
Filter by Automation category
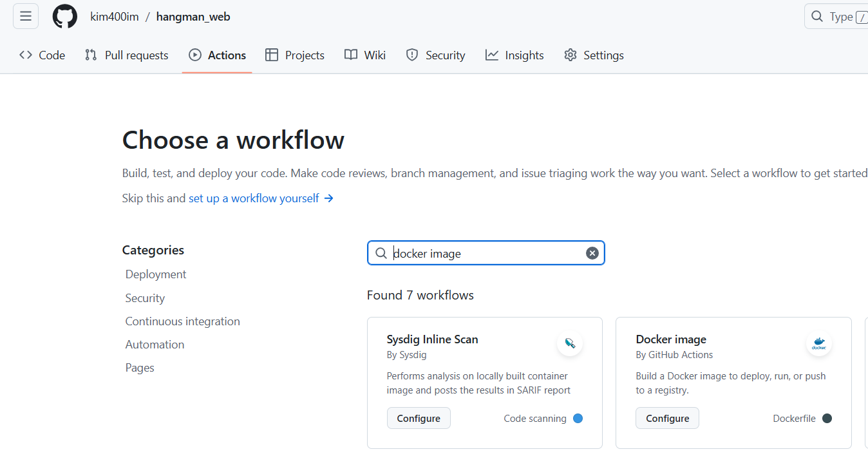(155, 345)
